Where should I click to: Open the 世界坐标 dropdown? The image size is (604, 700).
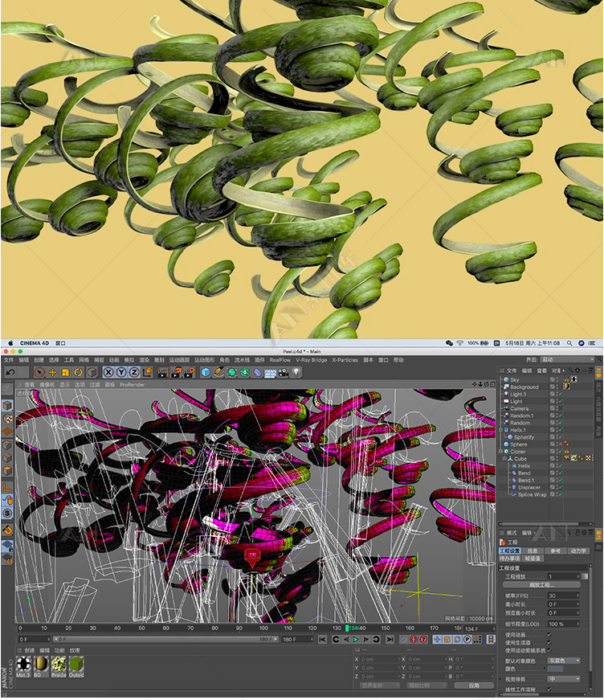tap(380, 686)
